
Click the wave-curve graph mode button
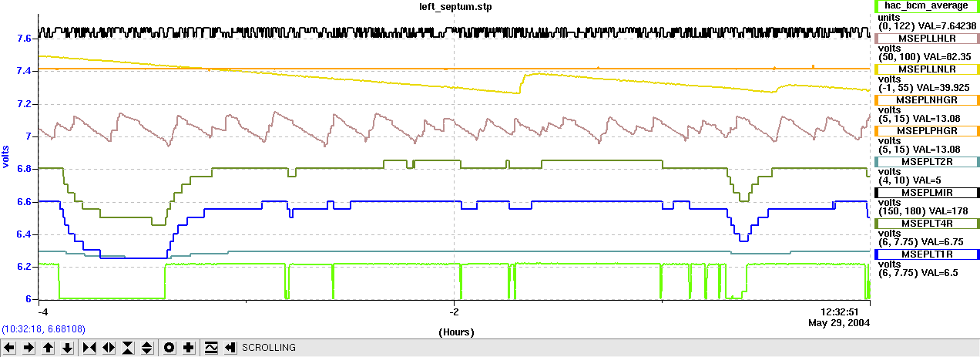click(x=211, y=348)
